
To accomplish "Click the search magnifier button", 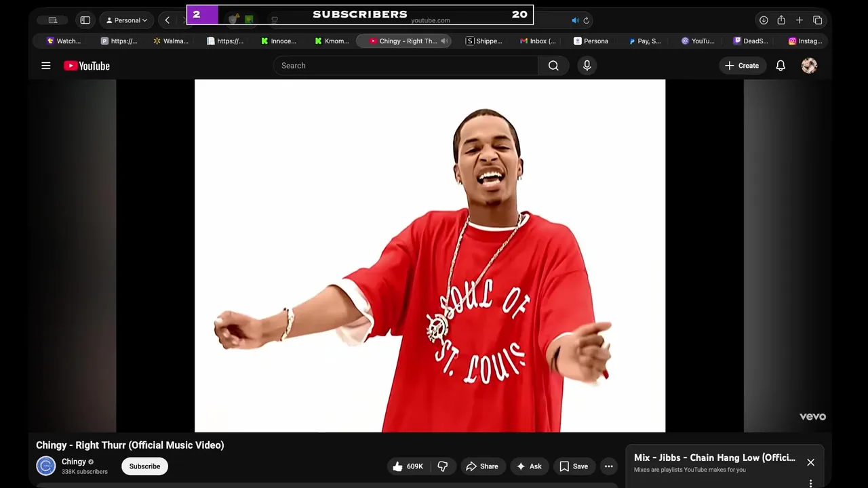I will tap(553, 66).
